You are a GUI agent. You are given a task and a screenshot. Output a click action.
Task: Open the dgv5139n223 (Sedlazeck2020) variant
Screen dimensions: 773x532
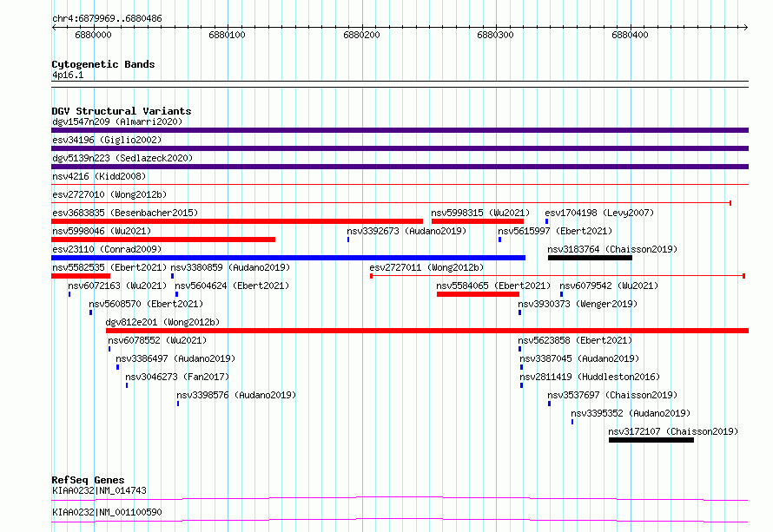click(122, 158)
